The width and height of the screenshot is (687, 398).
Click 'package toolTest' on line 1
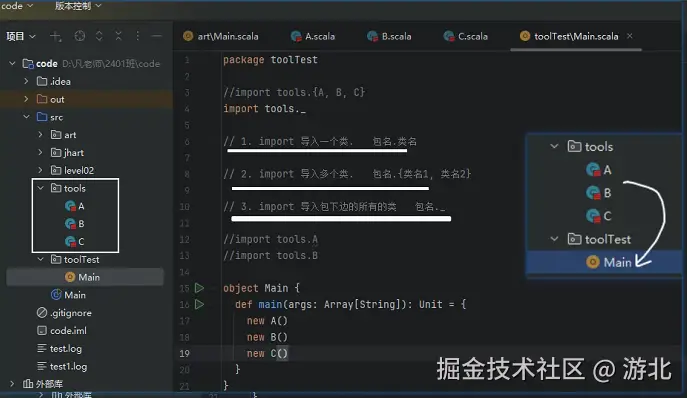pyautogui.click(x=270, y=60)
